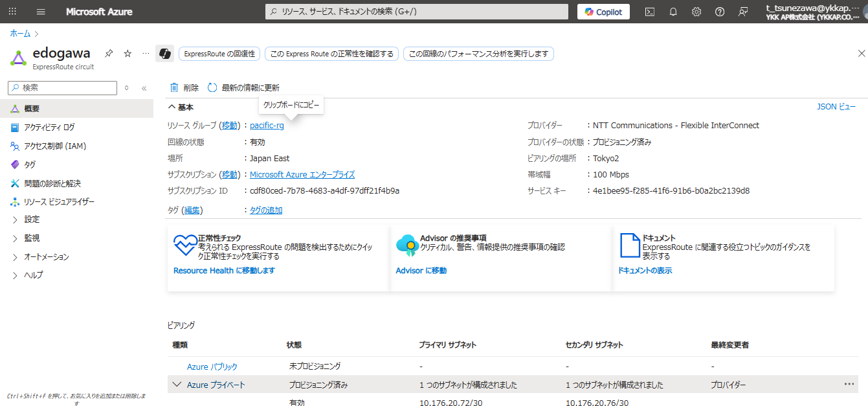Pin edogawa resource to dashboard

[109, 53]
